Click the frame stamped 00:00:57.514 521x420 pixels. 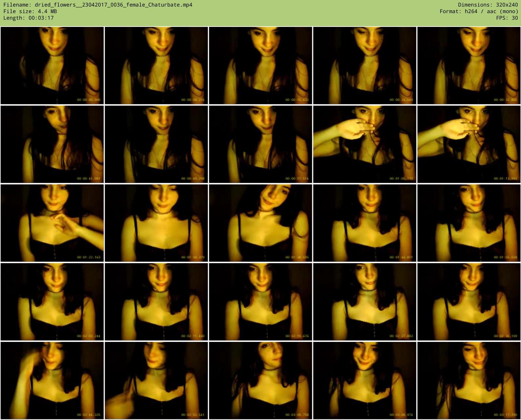pyautogui.click(x=260, y=144)
